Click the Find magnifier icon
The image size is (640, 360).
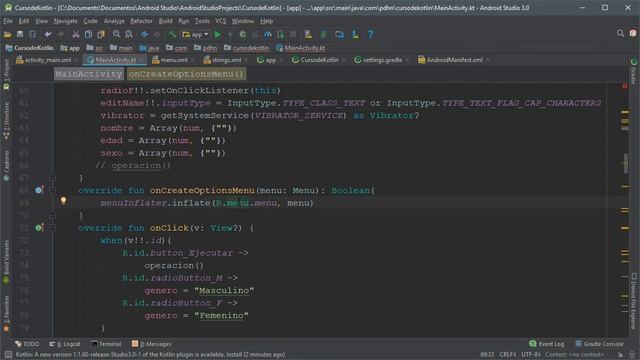(116, 34)
